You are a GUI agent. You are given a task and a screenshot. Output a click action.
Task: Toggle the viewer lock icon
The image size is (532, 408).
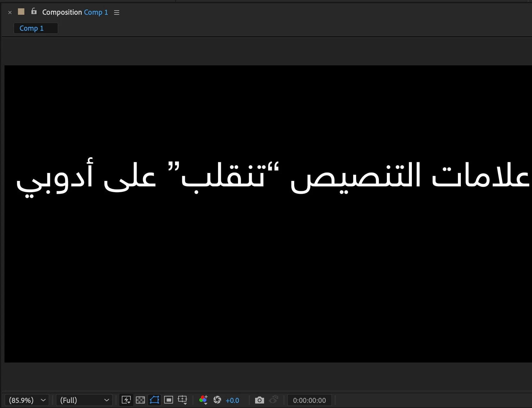34,12
